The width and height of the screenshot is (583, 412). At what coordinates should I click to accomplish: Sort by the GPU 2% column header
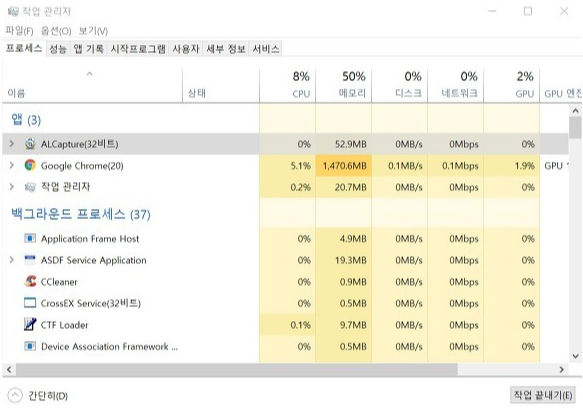[x=512, y=86]
